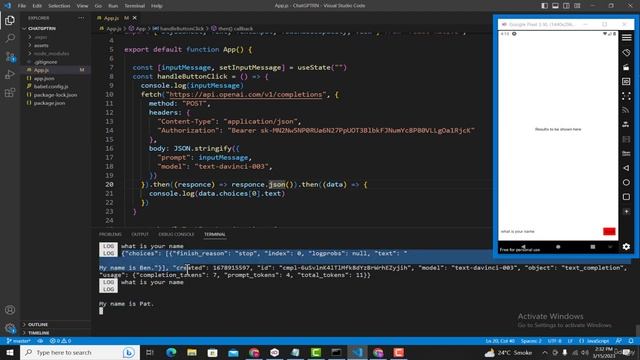
Task: Click the emulator tag tool icon
Action: 627,53
